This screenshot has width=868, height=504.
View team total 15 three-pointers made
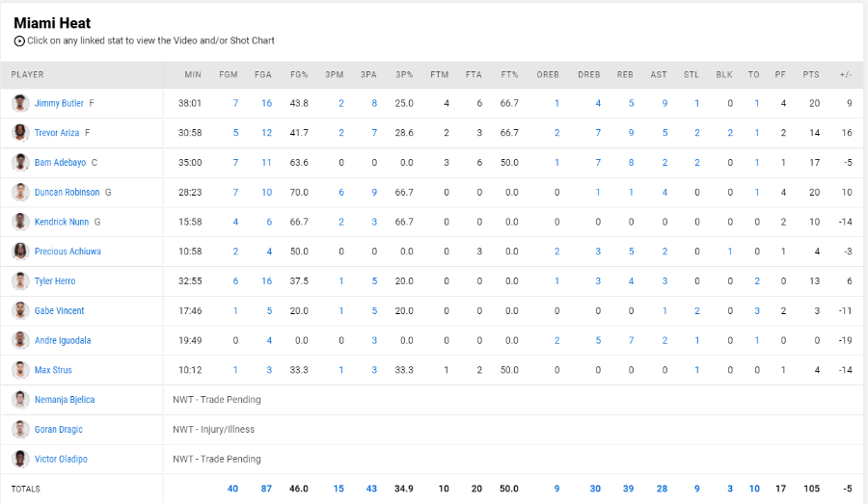339,489
